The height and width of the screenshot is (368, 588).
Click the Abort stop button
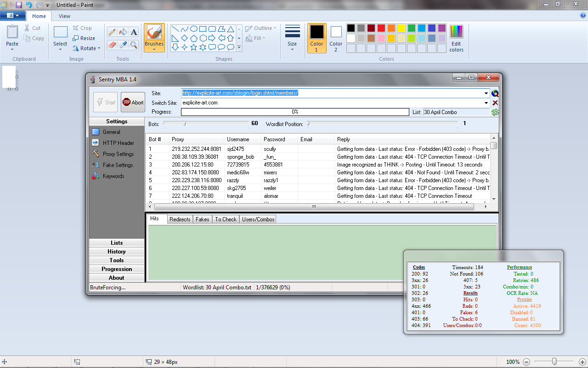pos(133,102)
